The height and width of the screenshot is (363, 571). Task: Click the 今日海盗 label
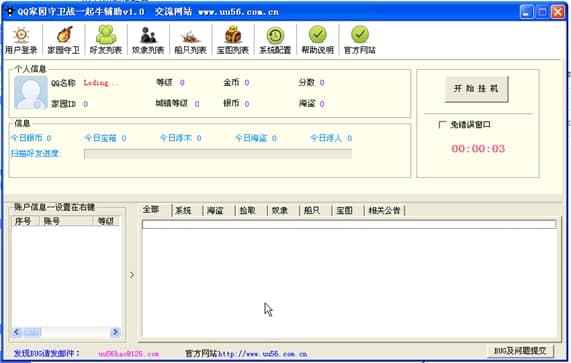point(251,138)
